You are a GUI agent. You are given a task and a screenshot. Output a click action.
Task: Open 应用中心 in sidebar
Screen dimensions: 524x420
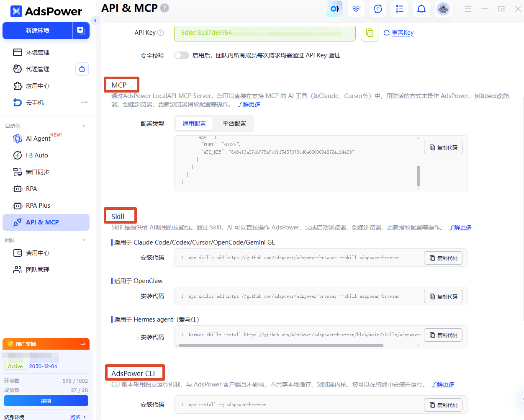coord(38,86)
